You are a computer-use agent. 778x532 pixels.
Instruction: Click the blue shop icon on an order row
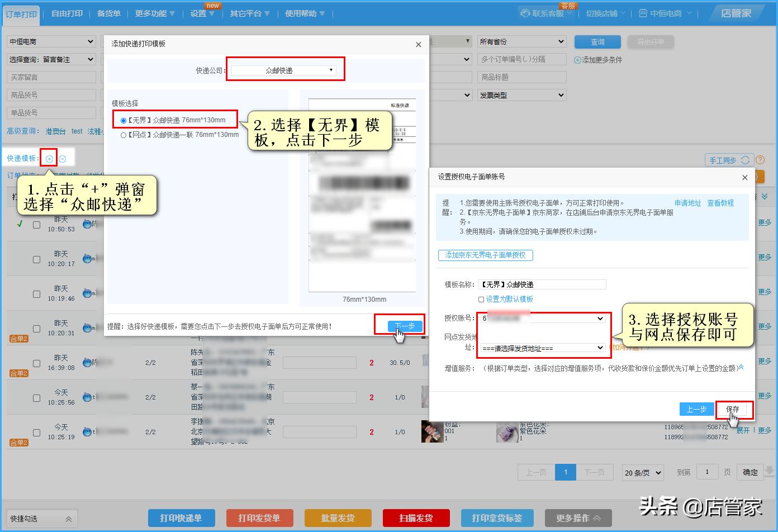(88, 224)
